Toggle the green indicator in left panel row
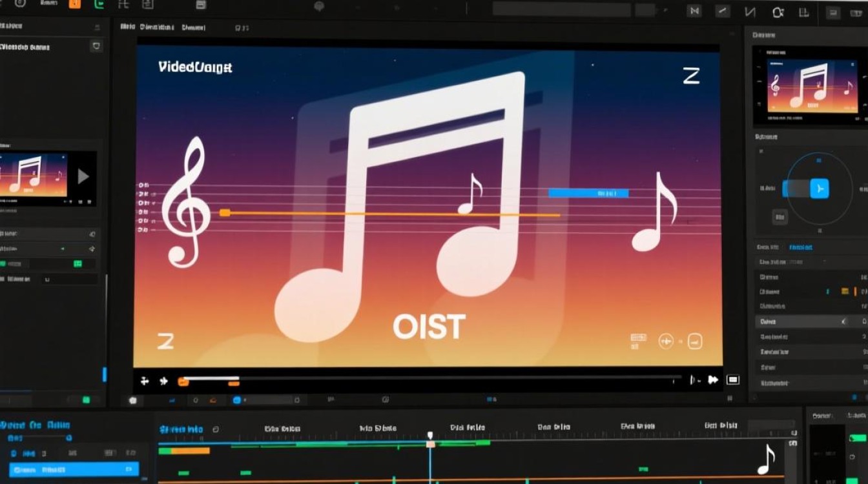The image size is (868, 484). 77,263
